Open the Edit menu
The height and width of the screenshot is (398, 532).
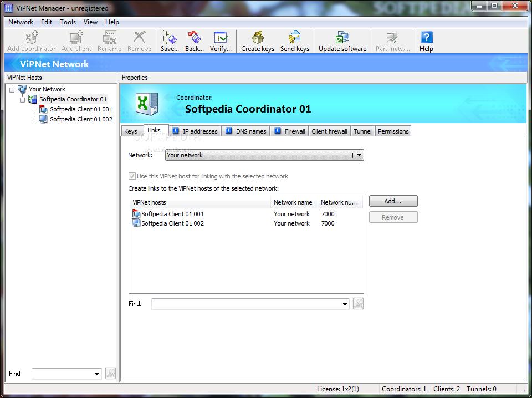coord(47,22)
